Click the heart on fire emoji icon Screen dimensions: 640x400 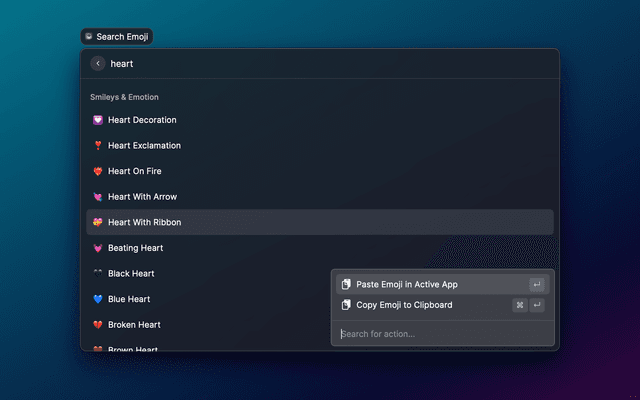tap(98, 171)
